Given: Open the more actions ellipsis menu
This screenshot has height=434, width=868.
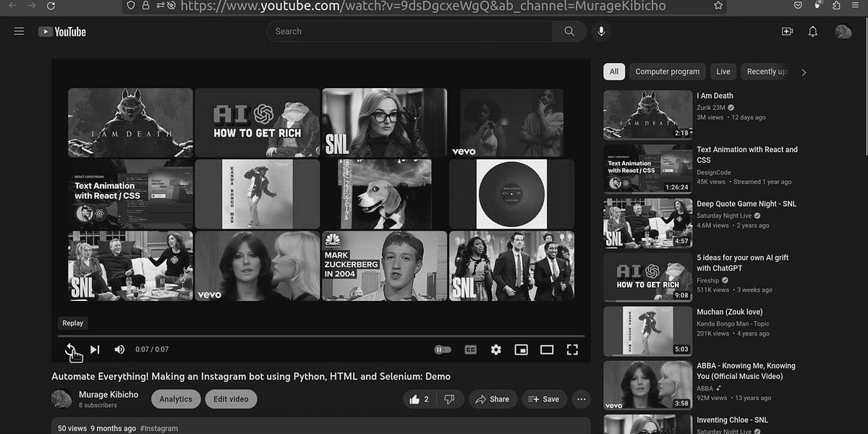Looking at the screenshot, I should click(581, 399).
